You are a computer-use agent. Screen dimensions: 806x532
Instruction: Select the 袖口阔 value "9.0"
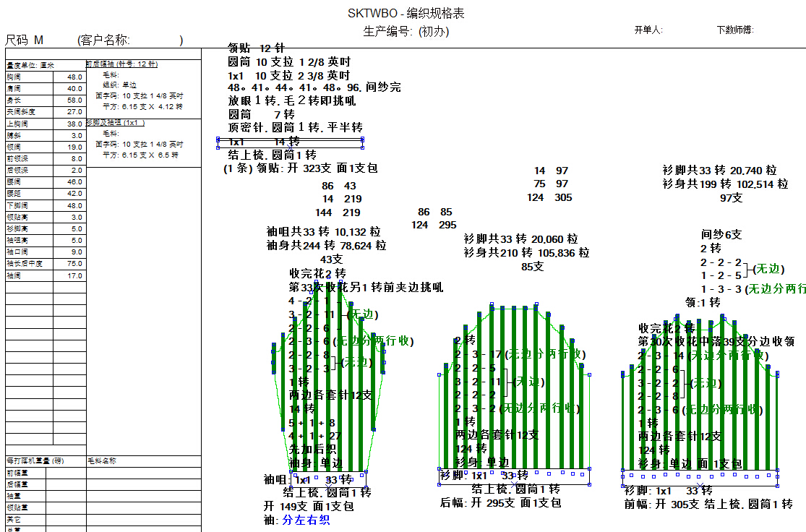pos(77,252)
